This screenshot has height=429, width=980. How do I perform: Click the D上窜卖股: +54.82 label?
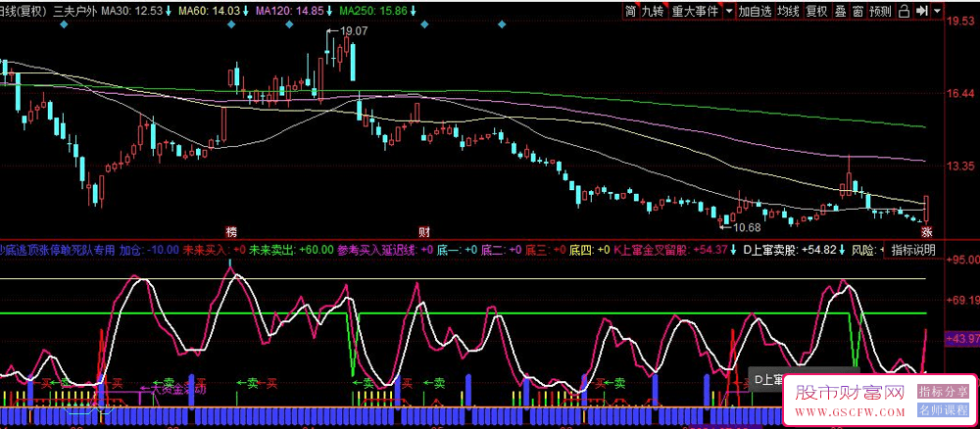789,250
